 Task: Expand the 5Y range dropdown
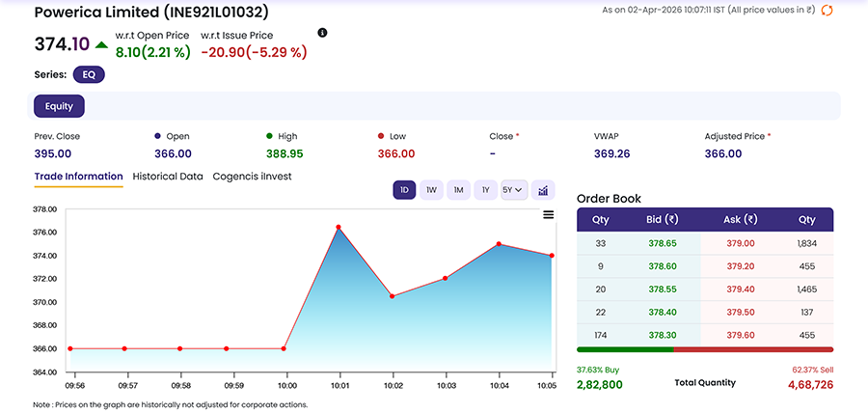click(513, 190)
